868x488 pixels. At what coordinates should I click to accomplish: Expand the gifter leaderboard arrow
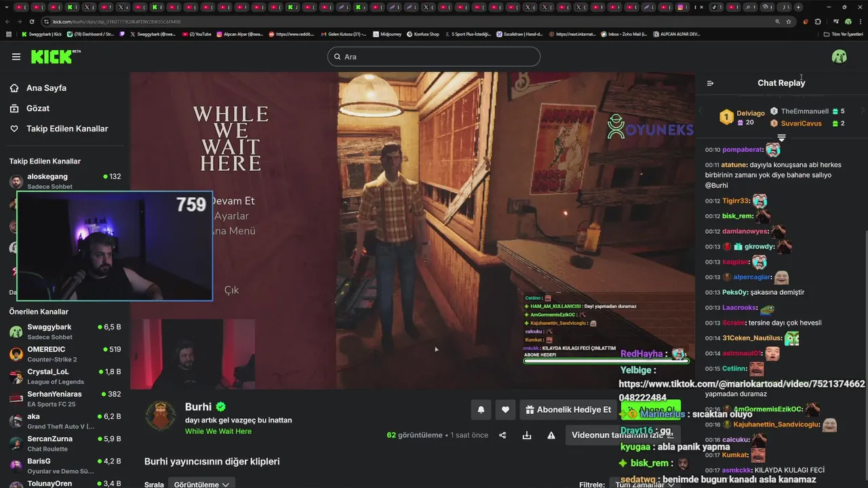click(x=781, y=138)
